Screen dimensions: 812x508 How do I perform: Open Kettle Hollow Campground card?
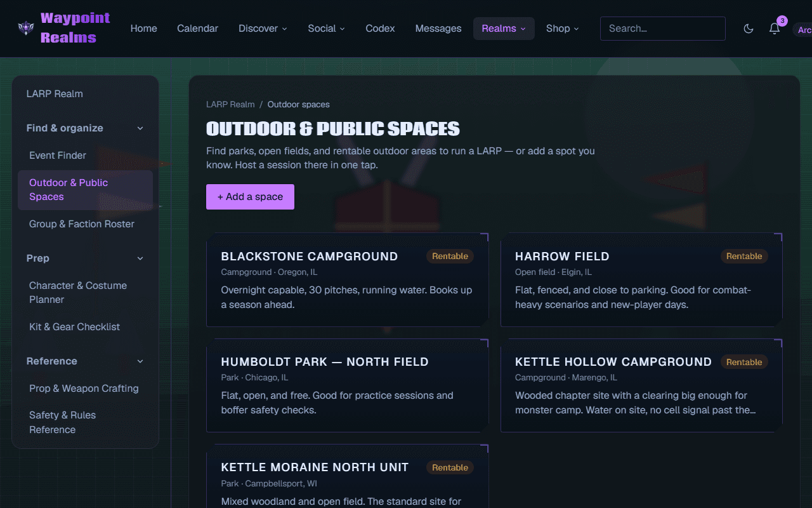[x=641, y=385]
